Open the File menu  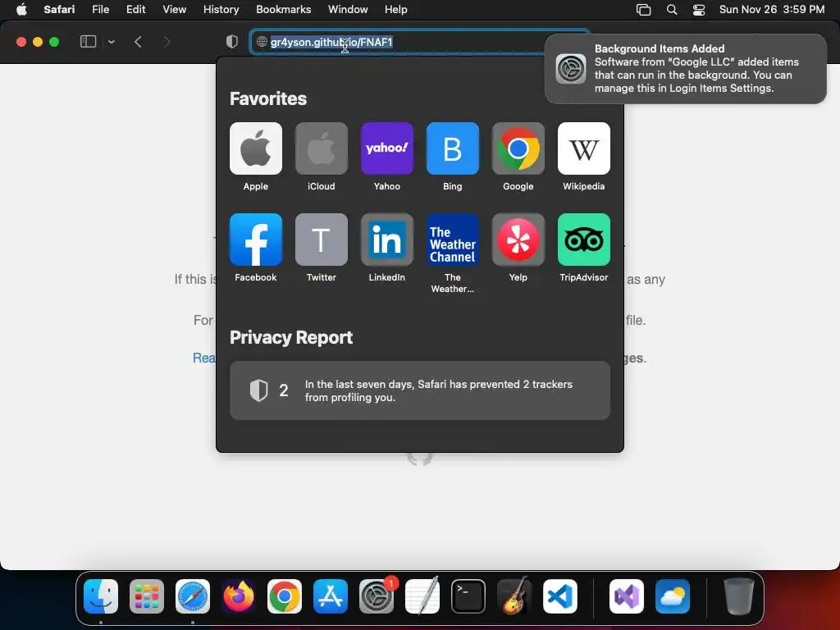[100, 10]
